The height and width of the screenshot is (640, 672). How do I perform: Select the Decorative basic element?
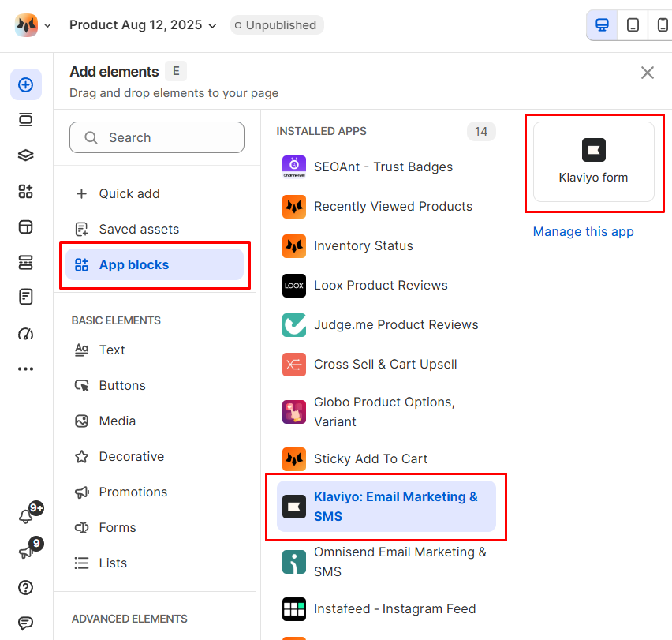155,457
